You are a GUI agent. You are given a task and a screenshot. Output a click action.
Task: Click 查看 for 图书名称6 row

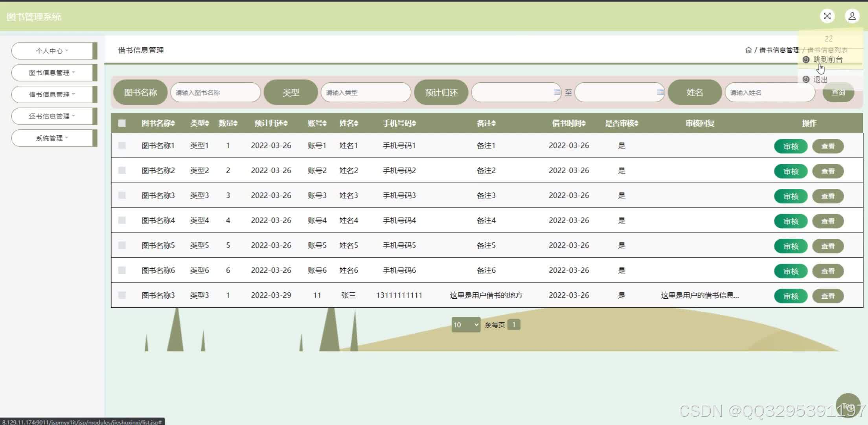click(x=828, y=271)
